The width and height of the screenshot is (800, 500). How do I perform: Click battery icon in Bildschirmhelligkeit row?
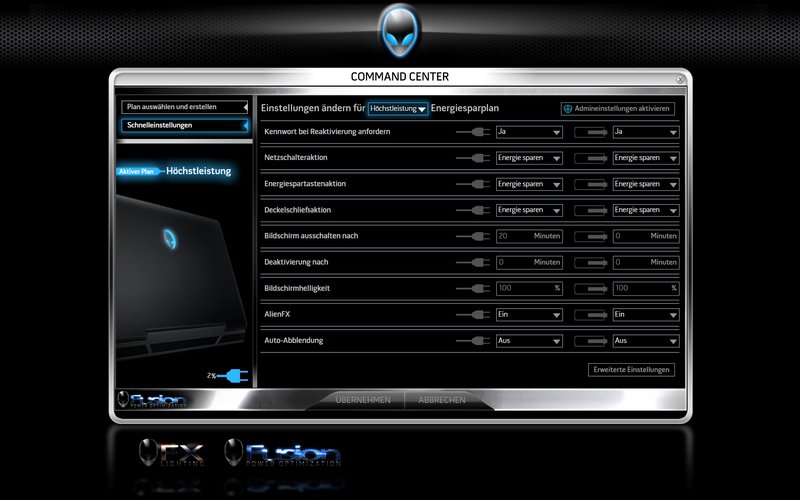pos(591,289)
